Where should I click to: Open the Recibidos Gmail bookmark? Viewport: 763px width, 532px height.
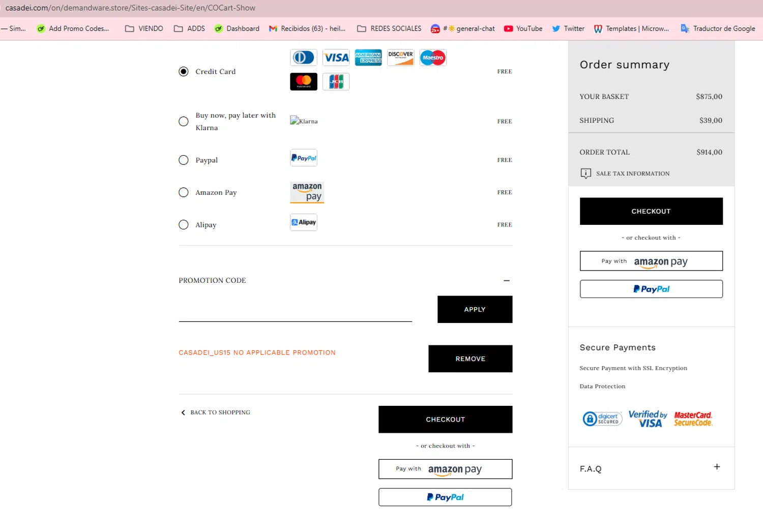307,28
